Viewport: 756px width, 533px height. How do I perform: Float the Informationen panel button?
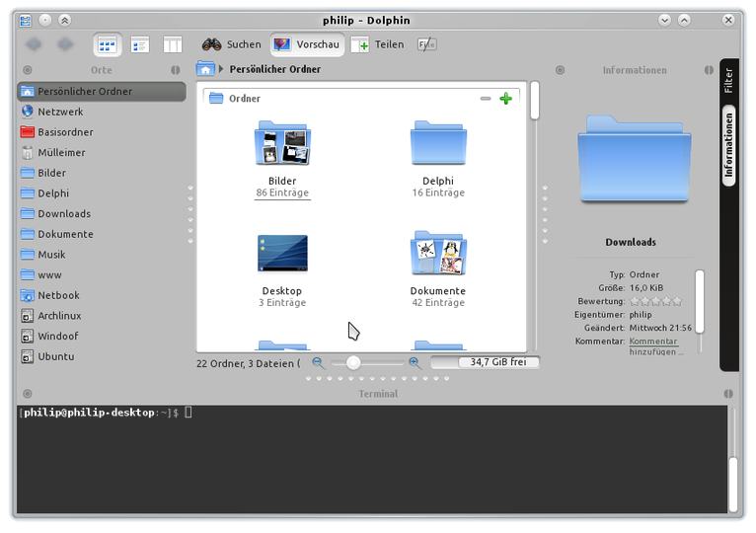(x=709, y=70)
